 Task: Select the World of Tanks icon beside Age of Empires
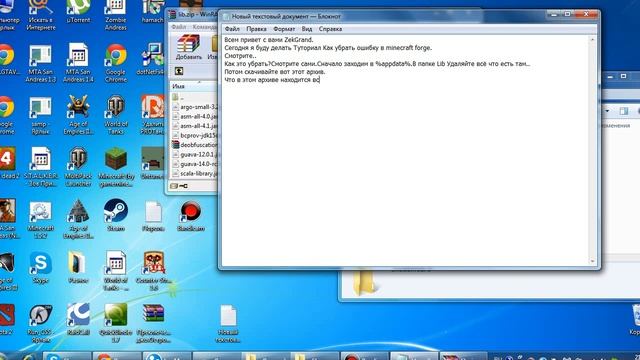(x=116, y=116)
